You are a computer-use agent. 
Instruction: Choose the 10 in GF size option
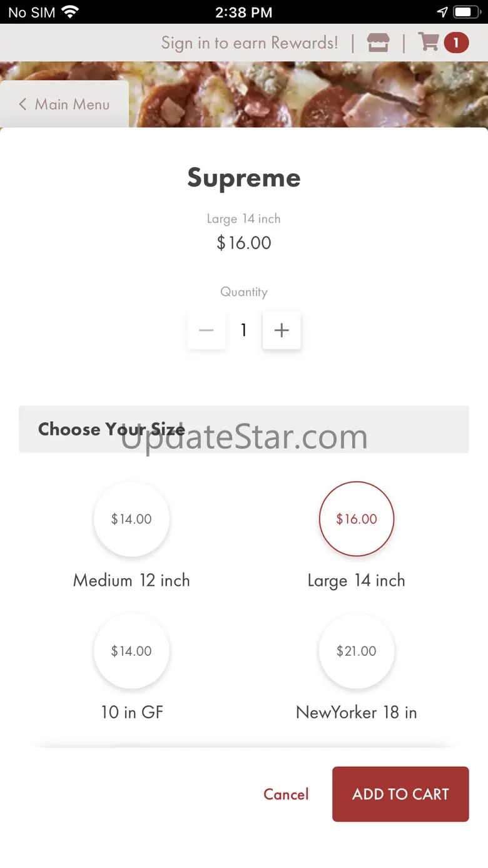[131, 651]
